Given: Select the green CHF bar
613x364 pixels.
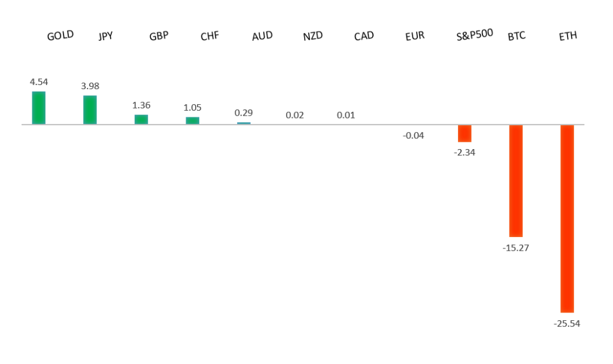Looking at the screenshot, I should click(x=192, y=120).
